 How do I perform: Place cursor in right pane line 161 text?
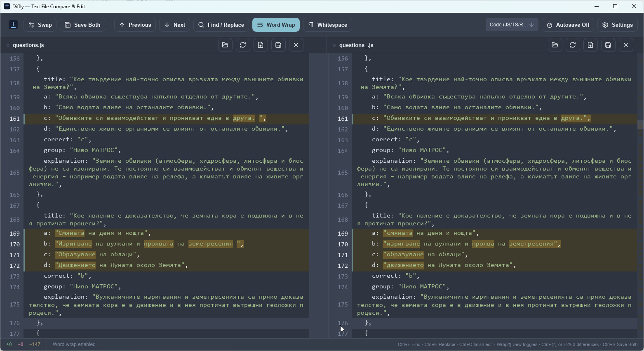click(x=481, y=119)
